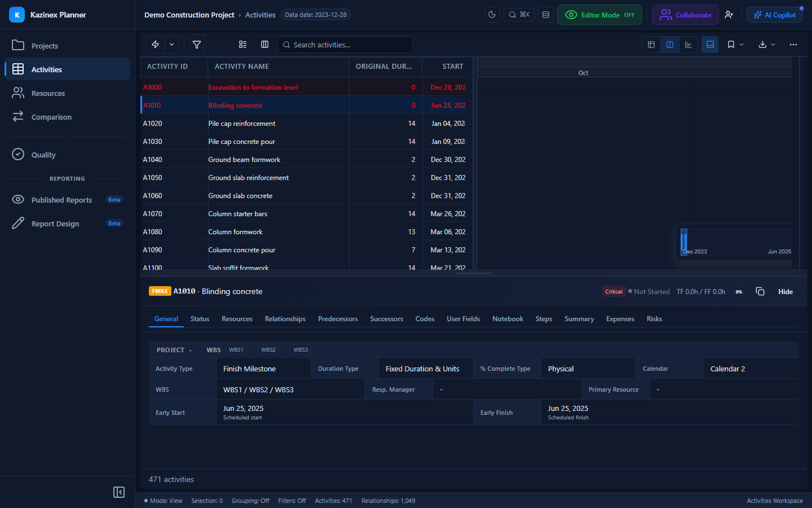This screenshot has height=508, width=812.
Task: Edit the Early Start date Jun 25, 2025
Action: 345,412
